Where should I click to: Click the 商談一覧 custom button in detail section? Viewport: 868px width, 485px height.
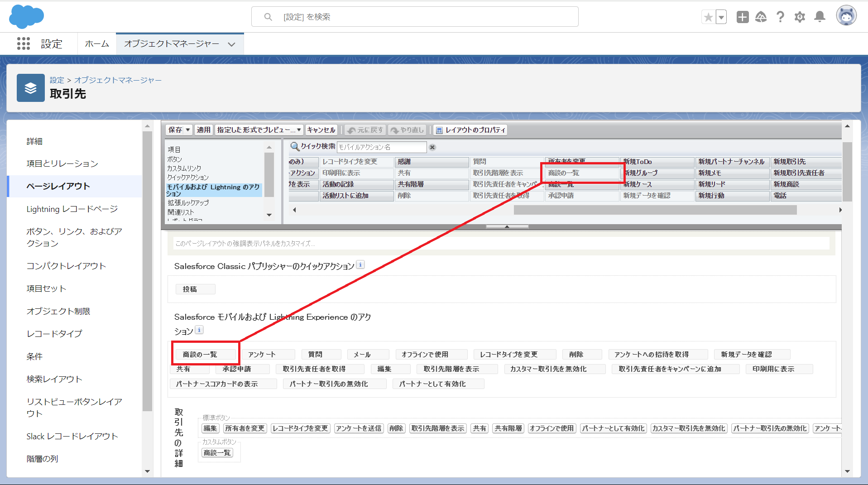[x=217, y=453]
